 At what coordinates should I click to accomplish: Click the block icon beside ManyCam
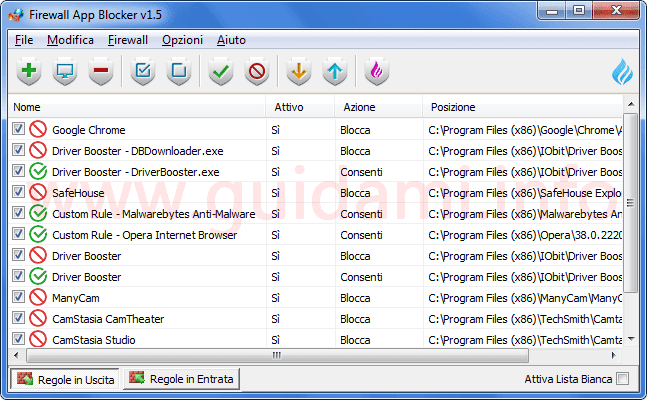tap(38, 298)
